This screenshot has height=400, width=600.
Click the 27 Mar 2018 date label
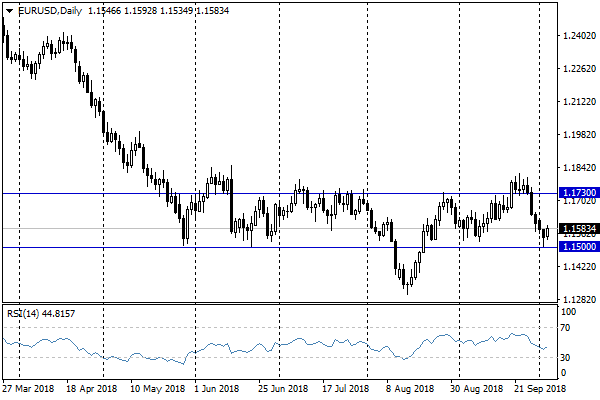click(x=28, y=387)
